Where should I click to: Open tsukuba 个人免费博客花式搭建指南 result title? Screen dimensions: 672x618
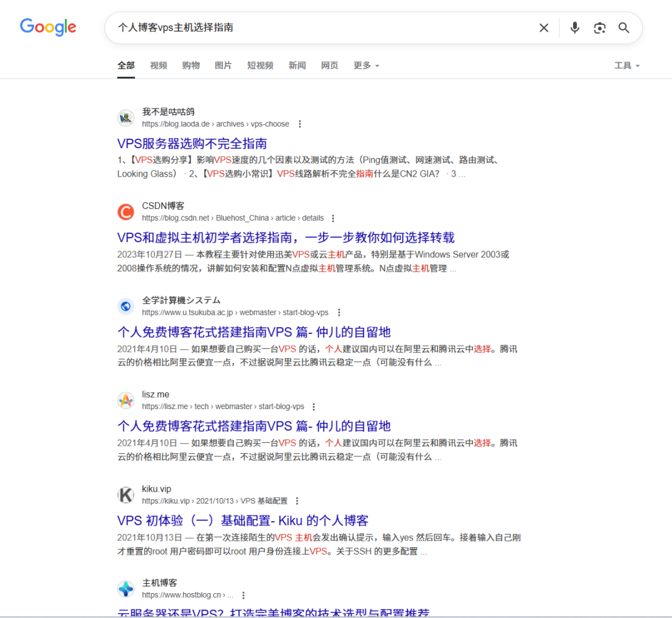click(x=254, y=332)
